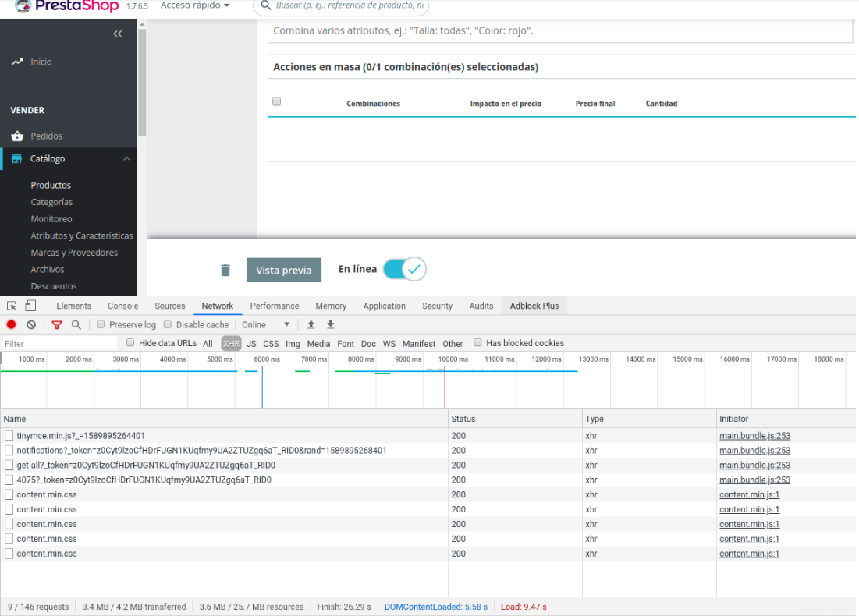The image size is (859, 616).
Task: Open Atributos y Características in sidebar
Action: 82,235
